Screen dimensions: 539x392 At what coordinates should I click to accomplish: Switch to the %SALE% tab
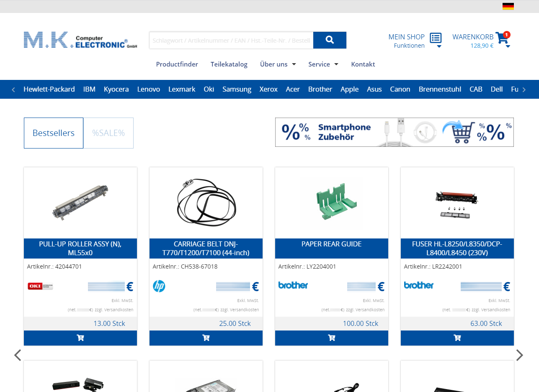108,133
